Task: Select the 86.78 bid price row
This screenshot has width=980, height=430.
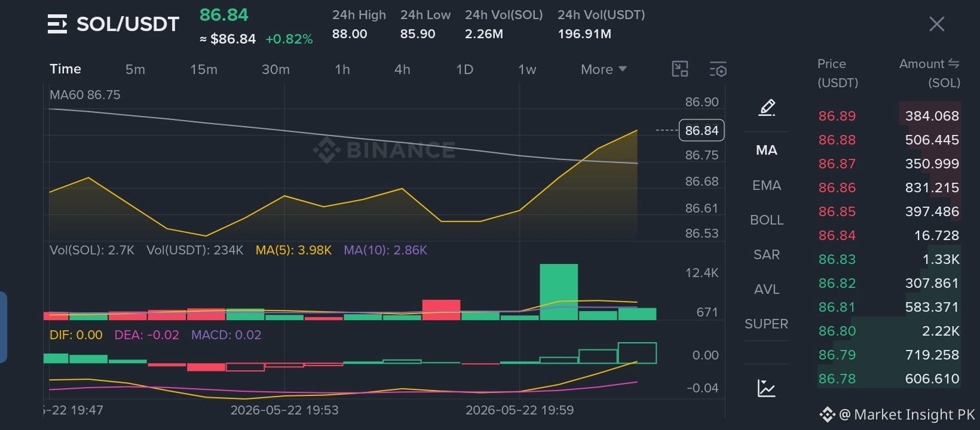Action: (889, 379)
